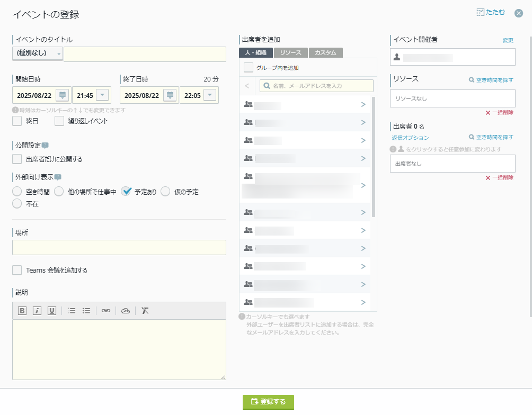
Task: Click 空き時間を探す under リソース
Action: tap(491, 80)
